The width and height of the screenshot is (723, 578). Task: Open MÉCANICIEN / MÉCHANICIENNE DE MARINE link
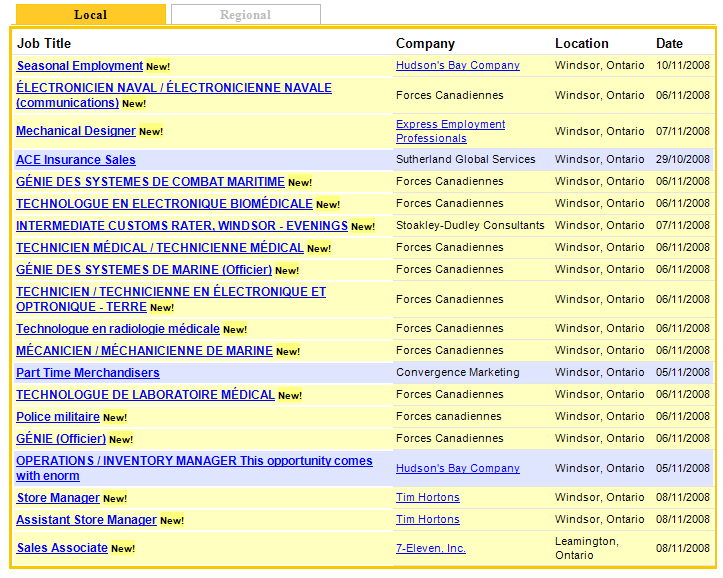[145, 351]
